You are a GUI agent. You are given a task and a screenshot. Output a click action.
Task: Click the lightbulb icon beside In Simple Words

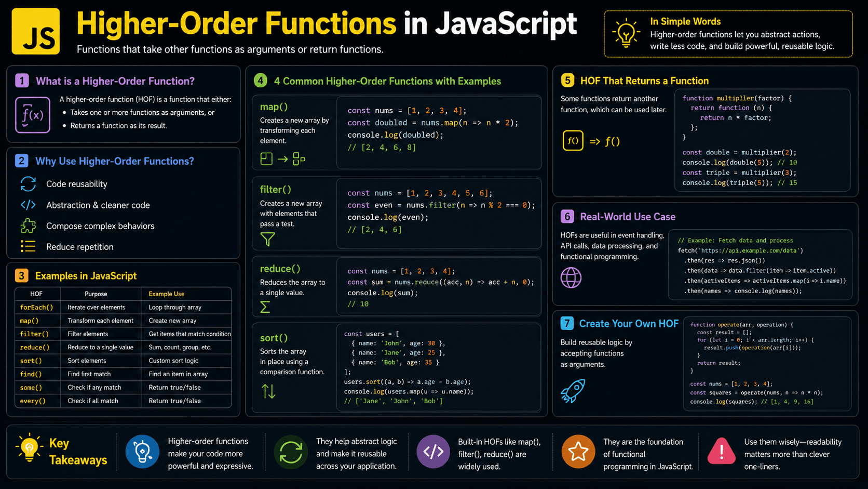coord(626,33)
